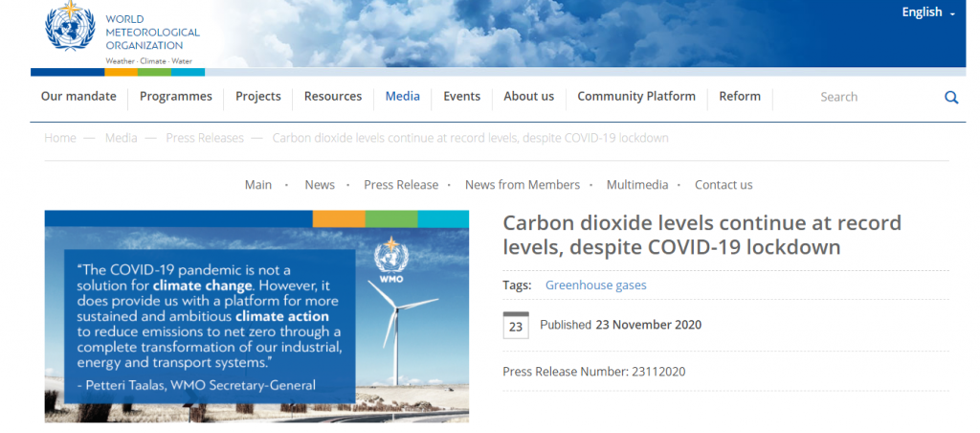Click the article headline about carbon dioxide
Image resolution: width=980 pixels, height=433 pixels.
[702, 235]
